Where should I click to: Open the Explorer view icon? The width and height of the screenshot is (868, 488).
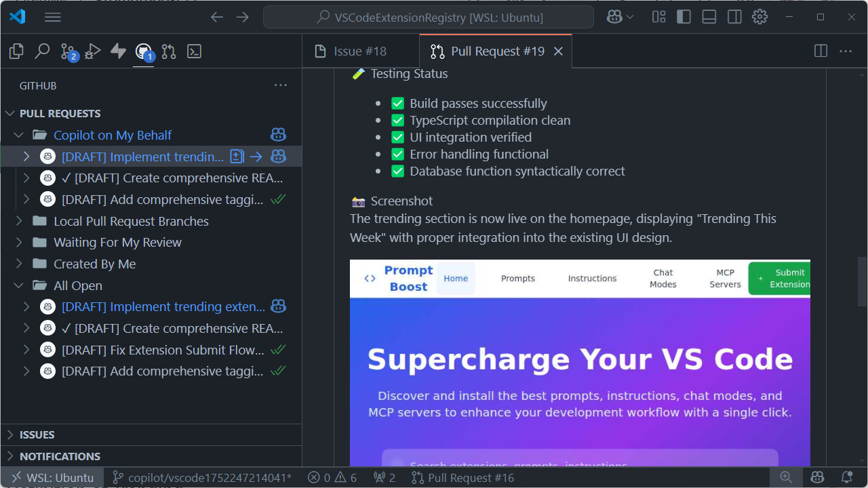16,51
